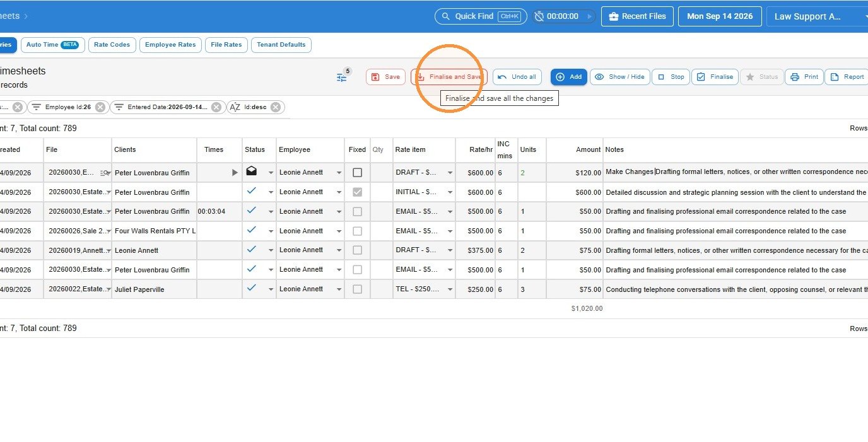The width and height of the screenshot is (868, 442).
Task: Switch to Employee Rates tab
Action: click(x=170, y=45)
